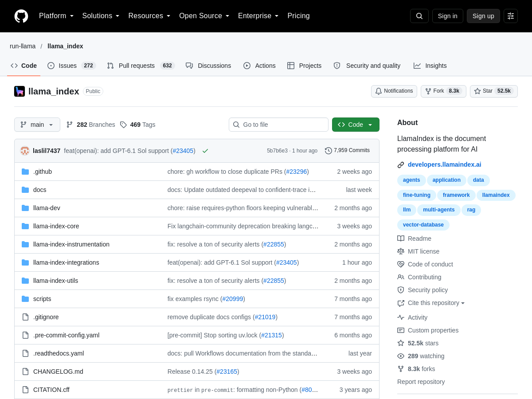
Task: Click the Security policy shield icon
Action: click(401, 290)
